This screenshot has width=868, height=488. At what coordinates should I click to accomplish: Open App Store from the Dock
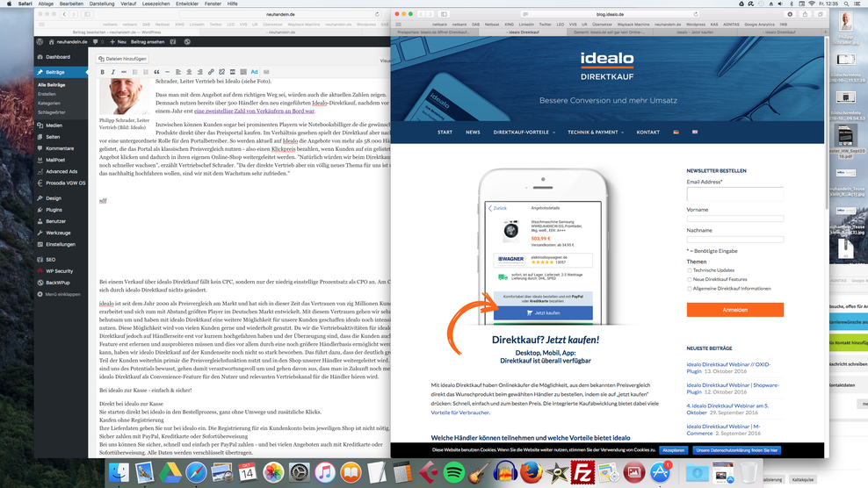(x=660, y=472)
